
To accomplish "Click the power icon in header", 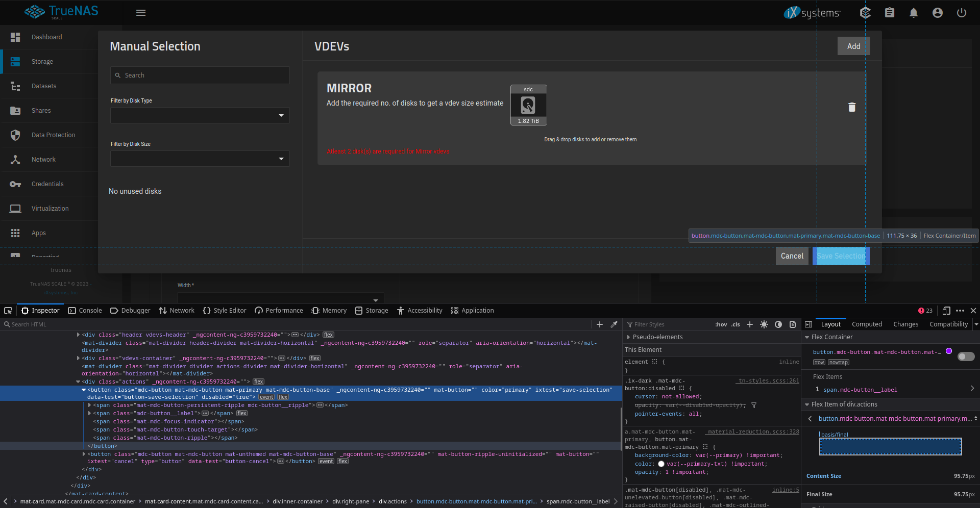I will click(962, 13).
